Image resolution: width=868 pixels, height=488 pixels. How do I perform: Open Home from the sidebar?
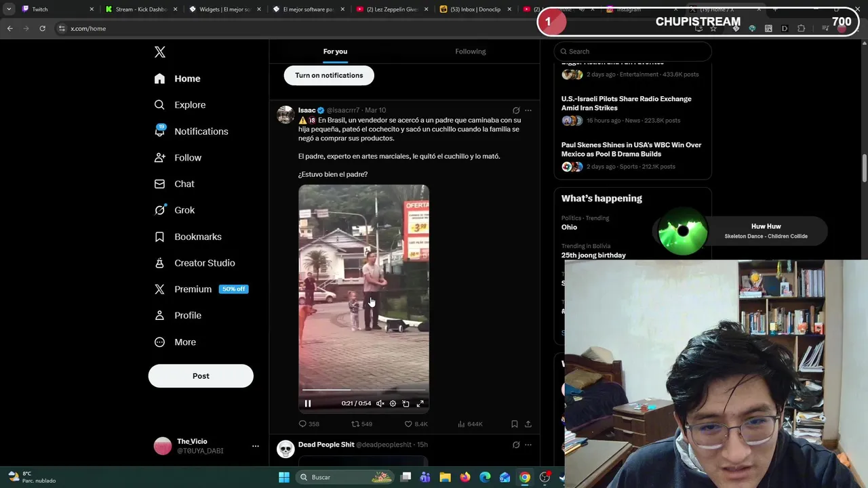click(x=177, y=79)
